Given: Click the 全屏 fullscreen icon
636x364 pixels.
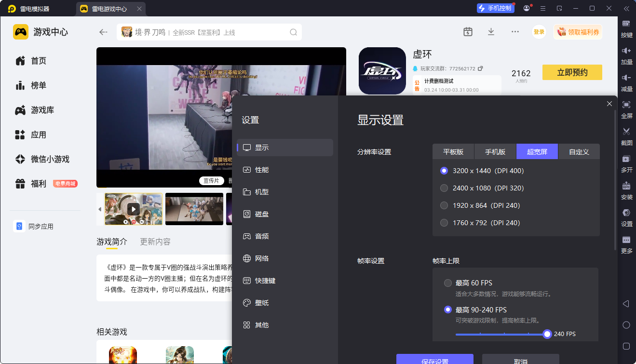Looking at the screenshot, I should (626, 105).
